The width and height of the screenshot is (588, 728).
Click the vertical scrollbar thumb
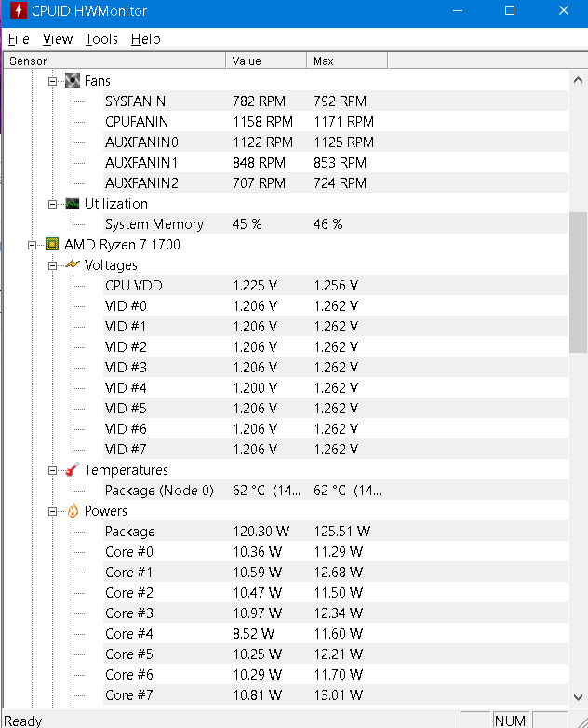[x=578, y=282]
